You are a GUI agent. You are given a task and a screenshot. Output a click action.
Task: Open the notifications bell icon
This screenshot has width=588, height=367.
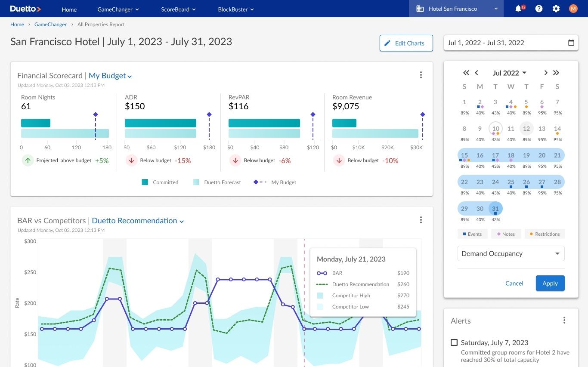point(519,9)
